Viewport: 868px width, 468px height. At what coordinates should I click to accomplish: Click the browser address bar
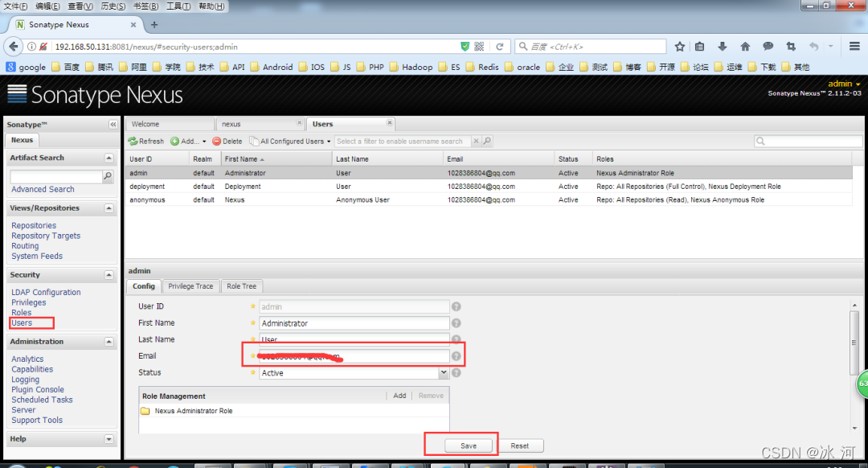(255, 47)
